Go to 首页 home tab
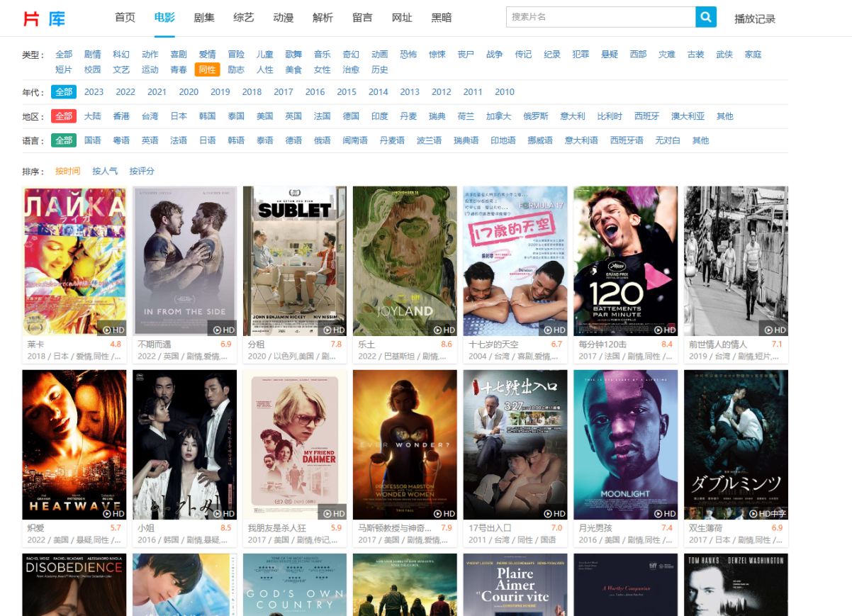The image size is (852, 616). pos(125,18)
